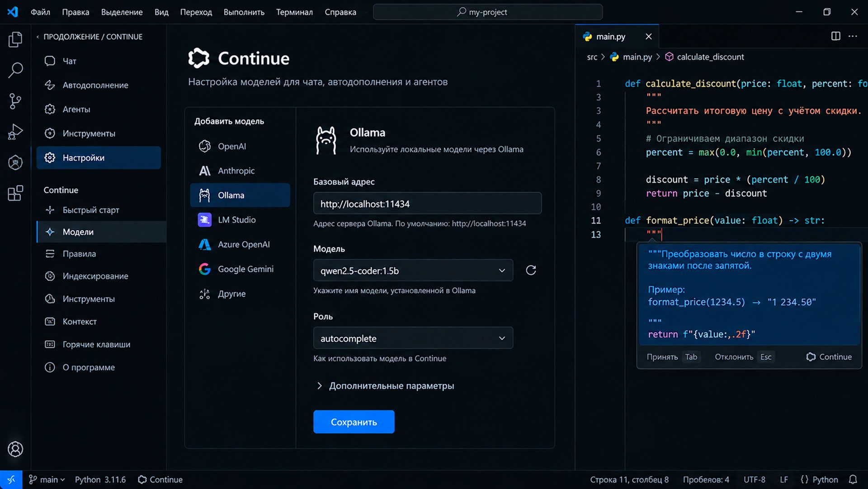Open the Run and Debug view
Screen dimensions: 868x489
click(x=15, y=132)
